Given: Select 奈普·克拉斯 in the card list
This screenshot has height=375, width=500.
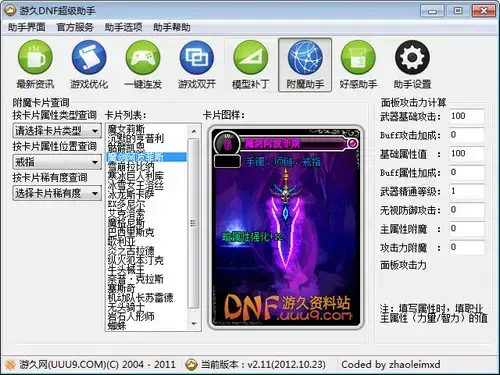Looking at the screenshot, I should pos(136,278).
